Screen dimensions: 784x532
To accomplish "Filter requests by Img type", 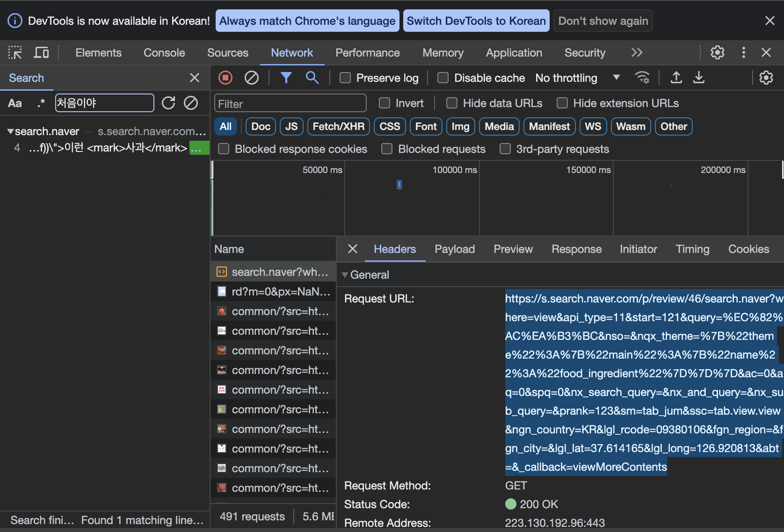I will pos(460,126).
